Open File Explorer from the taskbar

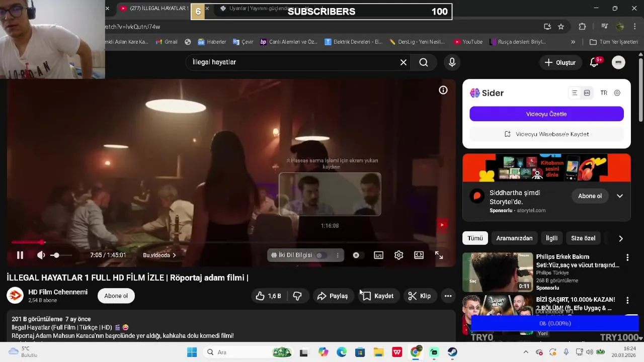378,352
